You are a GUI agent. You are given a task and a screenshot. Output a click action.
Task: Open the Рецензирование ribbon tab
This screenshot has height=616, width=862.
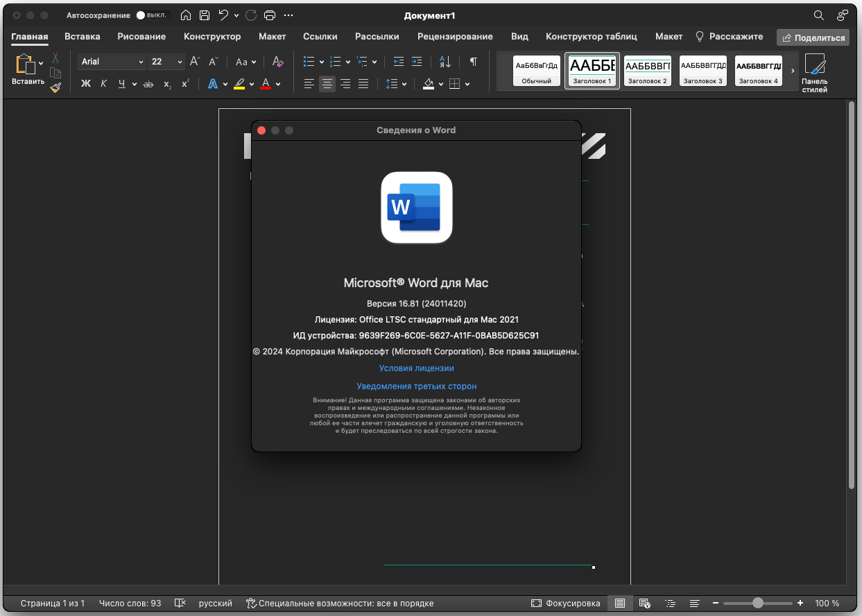pos(455,37)
